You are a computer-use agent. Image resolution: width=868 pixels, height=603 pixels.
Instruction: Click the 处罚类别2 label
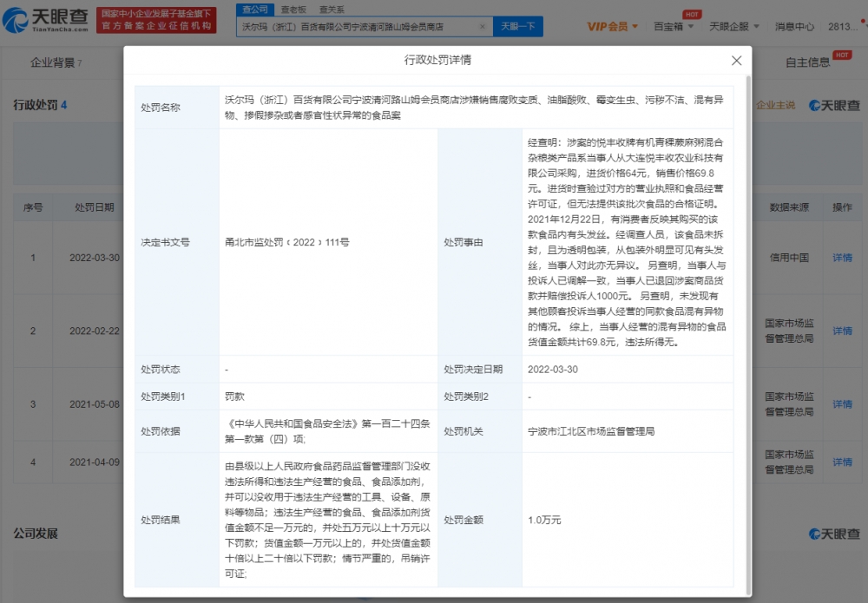[466, 397]
